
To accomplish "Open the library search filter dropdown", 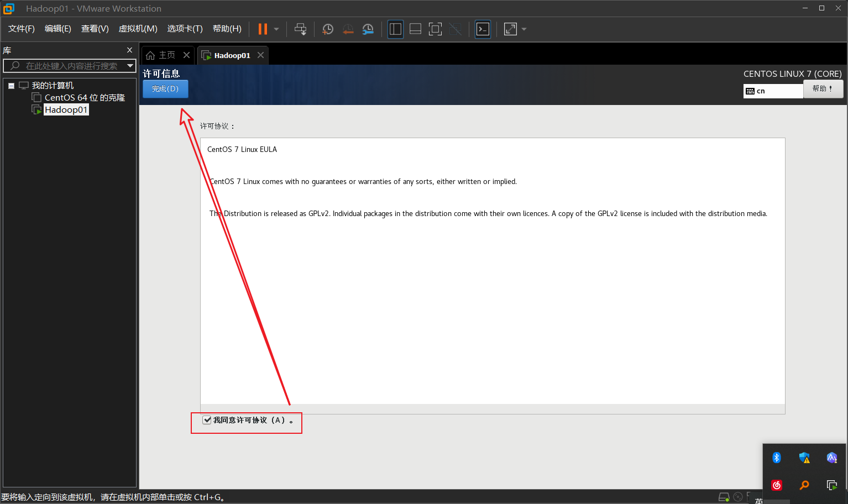I will pos(130,66).
